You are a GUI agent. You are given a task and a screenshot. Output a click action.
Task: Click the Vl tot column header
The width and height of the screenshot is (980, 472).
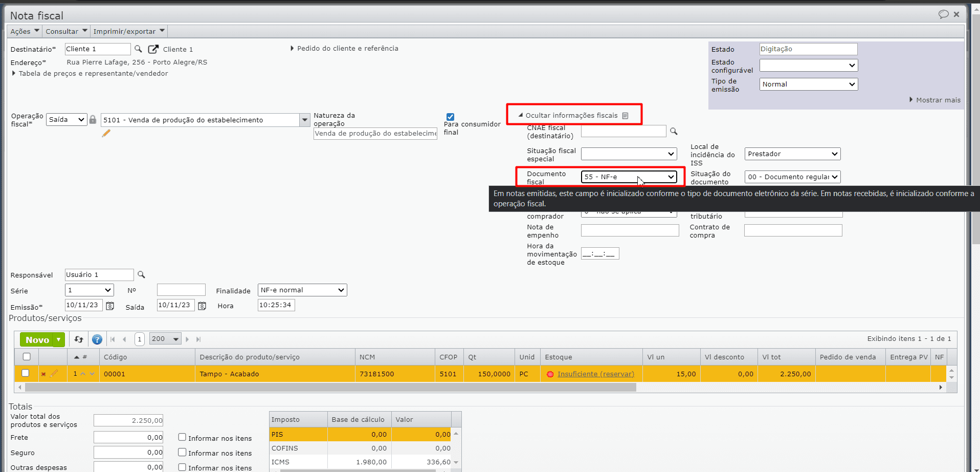[786, 357]
